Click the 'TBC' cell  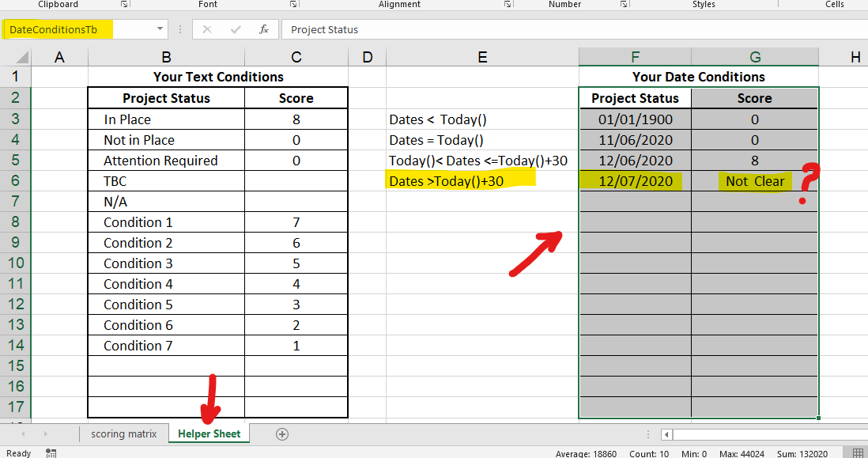click(166, 181)
